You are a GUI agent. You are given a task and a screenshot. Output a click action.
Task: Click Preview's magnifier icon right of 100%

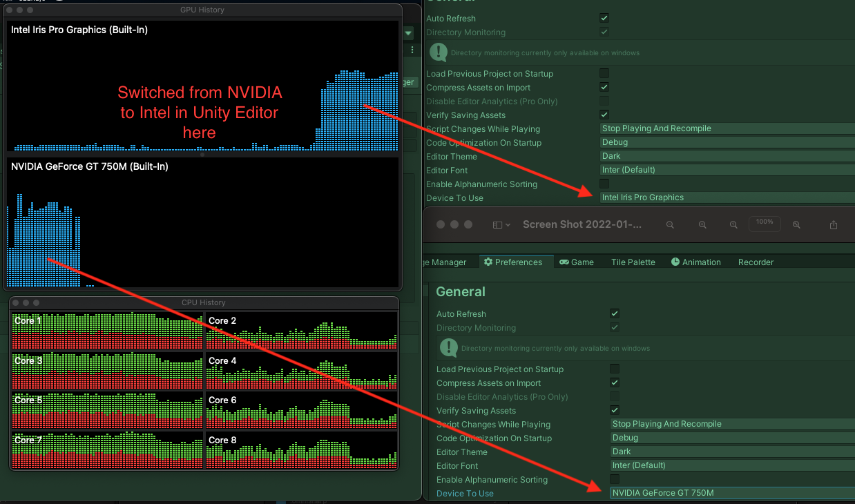coord(796,225)
